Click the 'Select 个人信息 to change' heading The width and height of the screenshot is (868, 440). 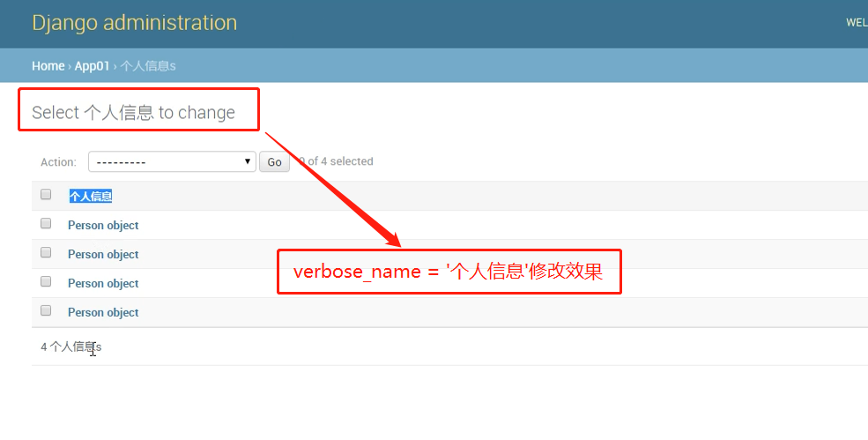click(133, 113)
